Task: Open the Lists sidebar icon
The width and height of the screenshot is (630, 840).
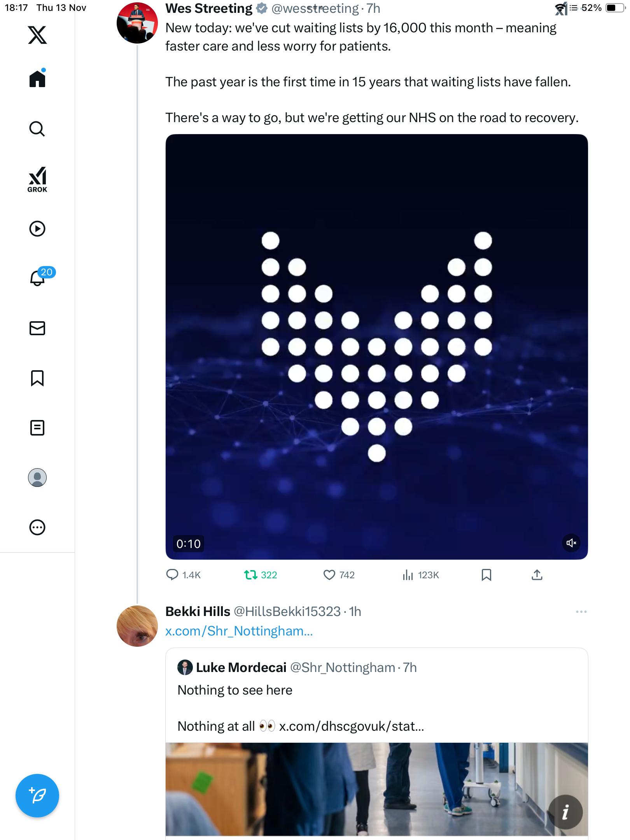Action: [37, 428]
